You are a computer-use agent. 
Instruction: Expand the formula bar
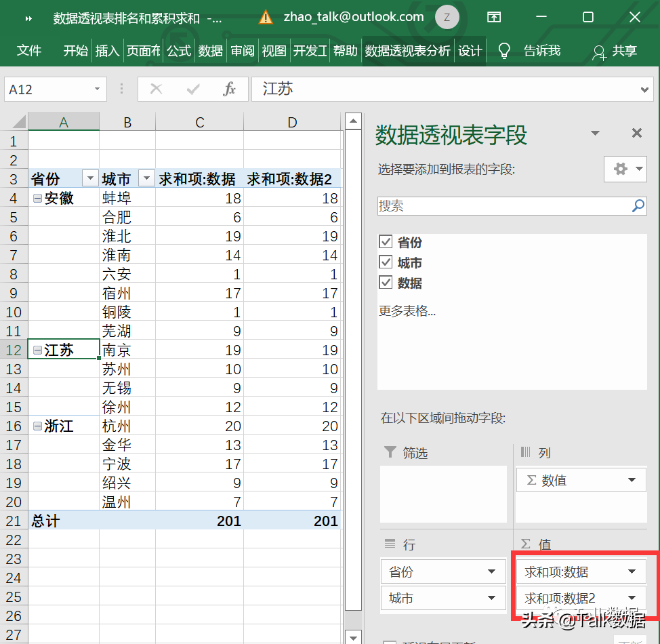[644, 89]
